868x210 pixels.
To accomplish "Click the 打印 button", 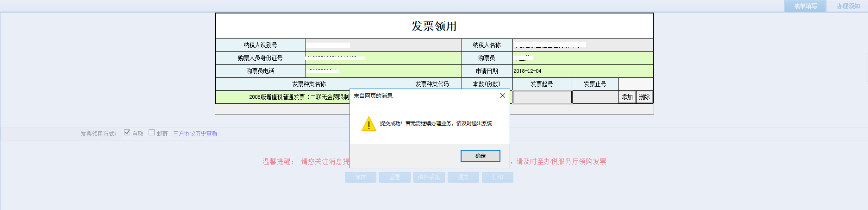I will [x=497, y=177].
